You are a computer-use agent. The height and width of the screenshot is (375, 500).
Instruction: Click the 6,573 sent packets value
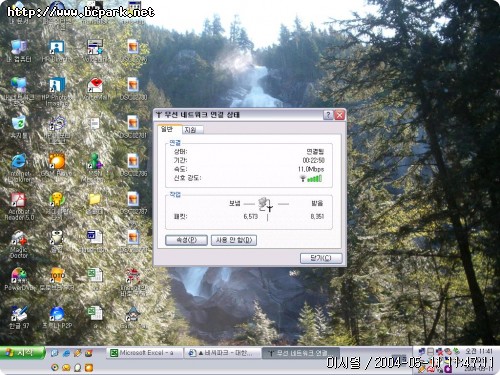[x=251, y=217]
